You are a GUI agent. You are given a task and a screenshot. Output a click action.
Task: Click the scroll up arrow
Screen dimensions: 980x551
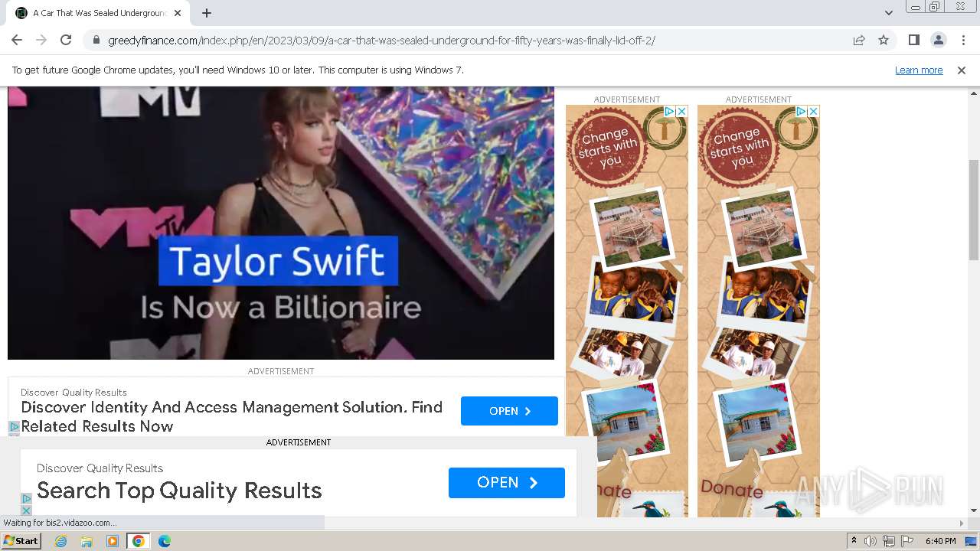pos(974,93)
